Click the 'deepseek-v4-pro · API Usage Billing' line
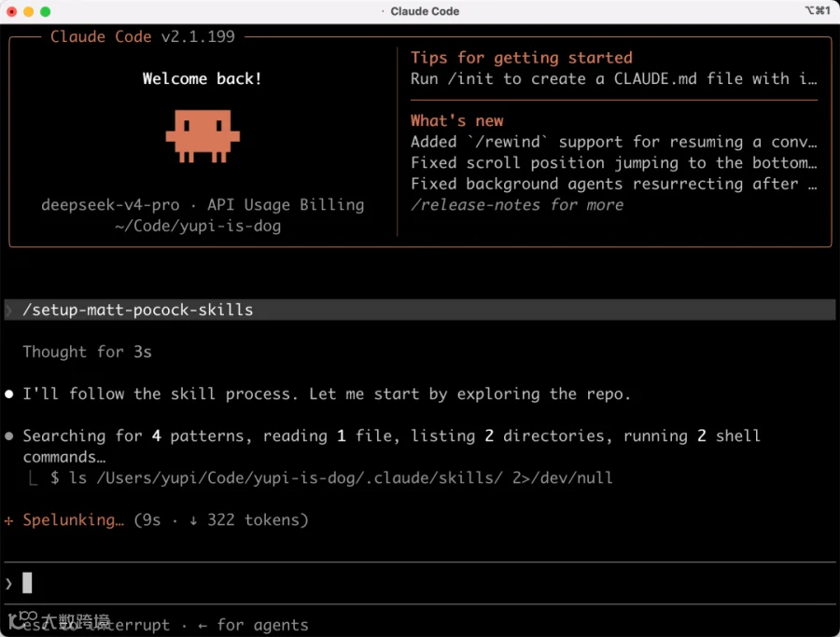The height and width of the screenshot is (637, 840). (x=203, y=204)
